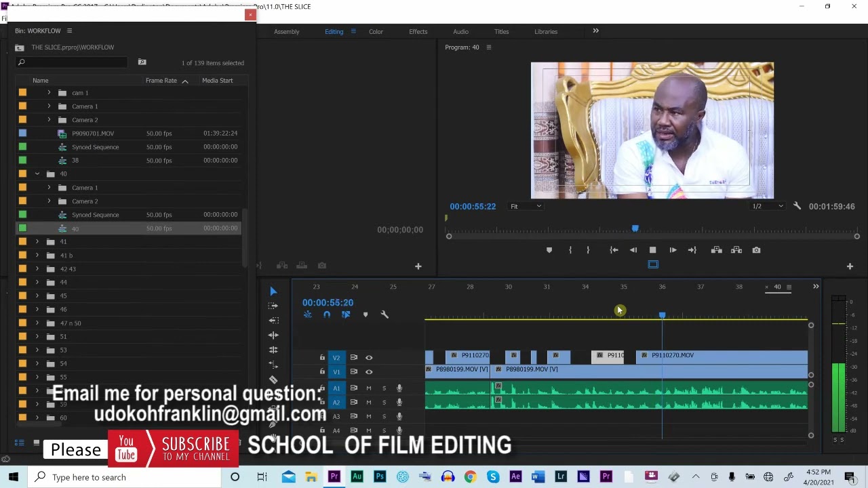Mark In point in Program monitor
Image resolution: width=868 pixels, height=488 pixels.
tap(570, 250)
